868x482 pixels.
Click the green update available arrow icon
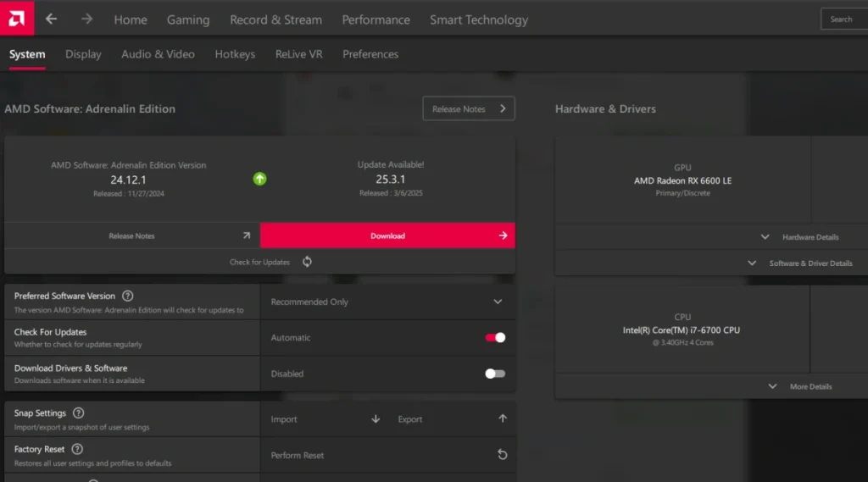(259, 179)
